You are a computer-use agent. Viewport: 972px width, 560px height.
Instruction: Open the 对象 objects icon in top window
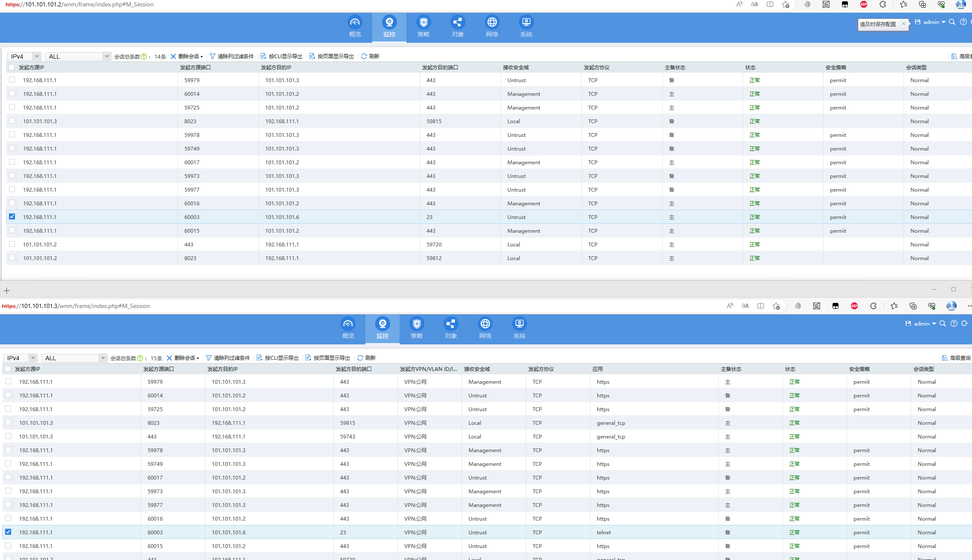coord(457,23)
